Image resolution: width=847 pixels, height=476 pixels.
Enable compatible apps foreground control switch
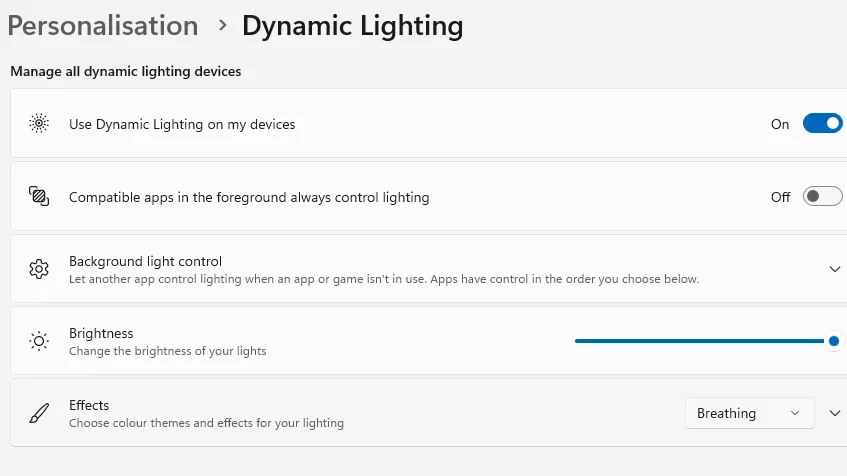tap(822, 197)
